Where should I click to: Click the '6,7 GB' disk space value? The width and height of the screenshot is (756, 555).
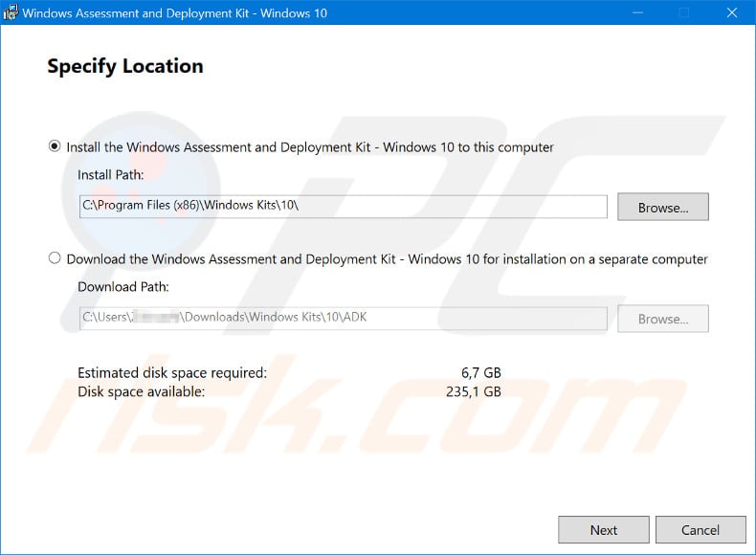coord(481,373)
